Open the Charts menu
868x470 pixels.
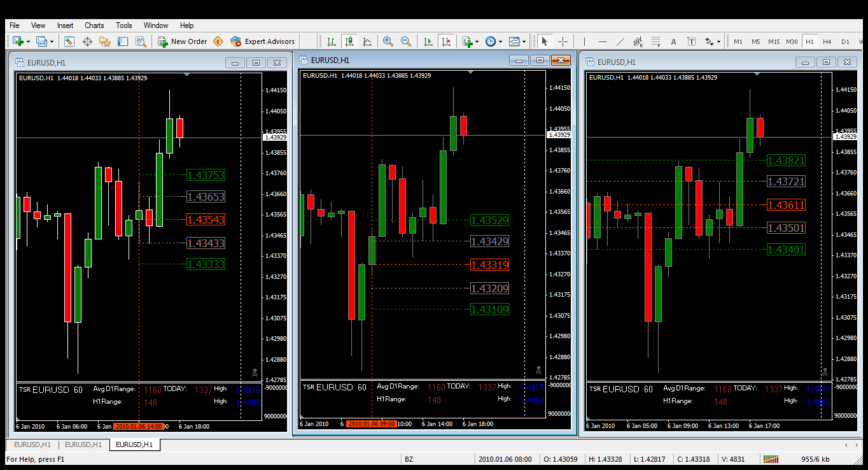coord(94,25)
